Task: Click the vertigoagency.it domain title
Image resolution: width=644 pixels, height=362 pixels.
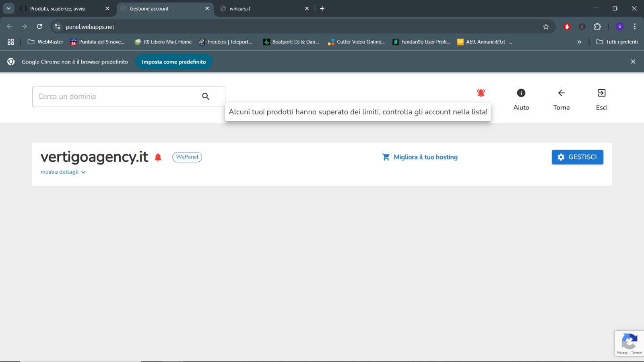Action: (95, 157)
